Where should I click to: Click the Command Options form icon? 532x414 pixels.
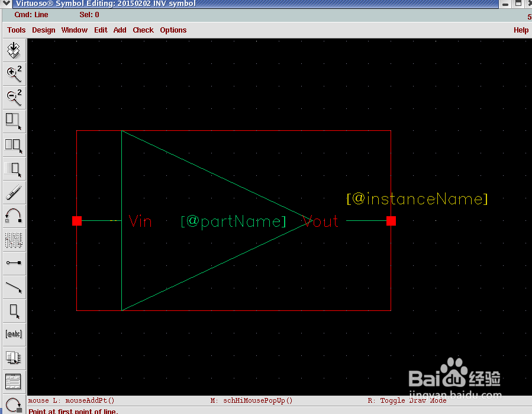(x=14, y=382)
